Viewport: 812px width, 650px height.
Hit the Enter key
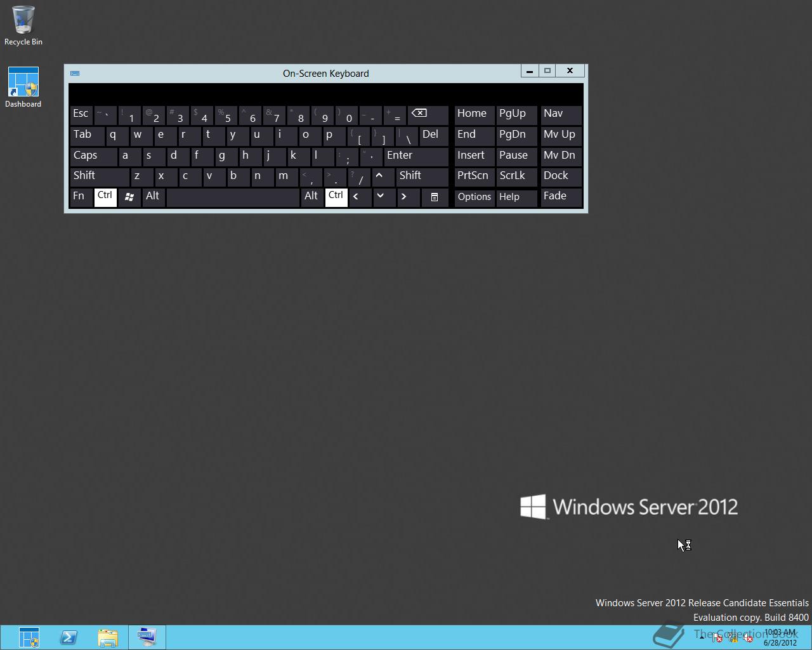point(416,156)
